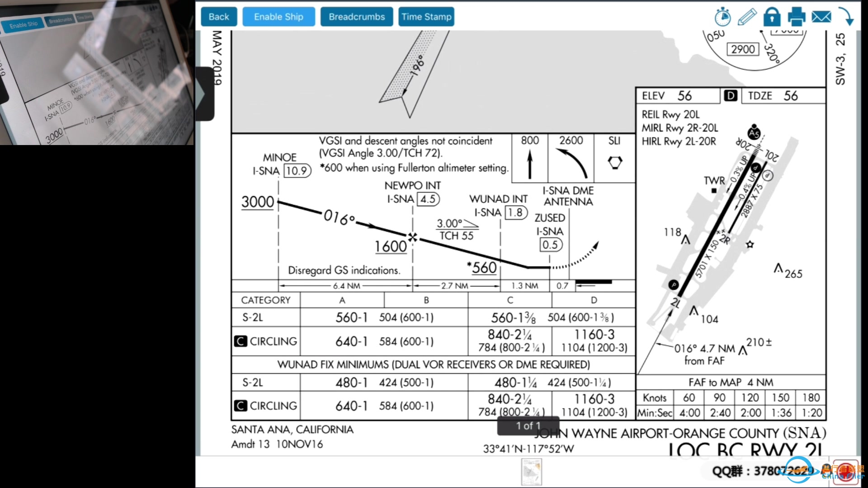
Task: Select the Time Stamp menu item
Action: click(x=426, y=17)
